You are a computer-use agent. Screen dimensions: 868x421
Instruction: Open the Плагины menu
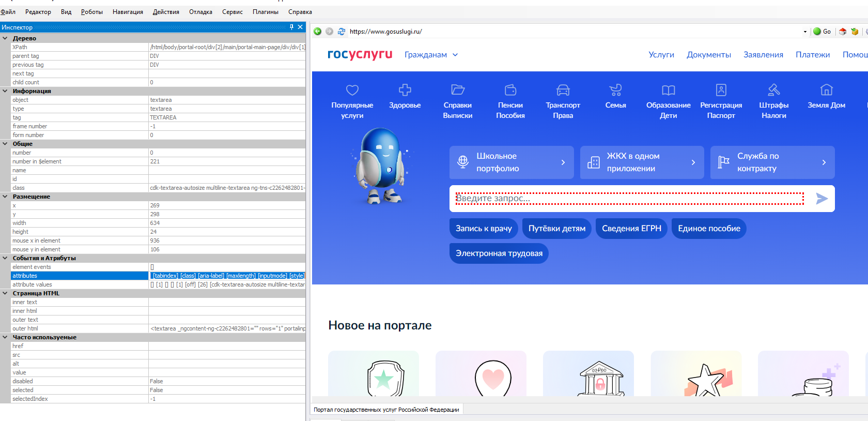point(266,12)
